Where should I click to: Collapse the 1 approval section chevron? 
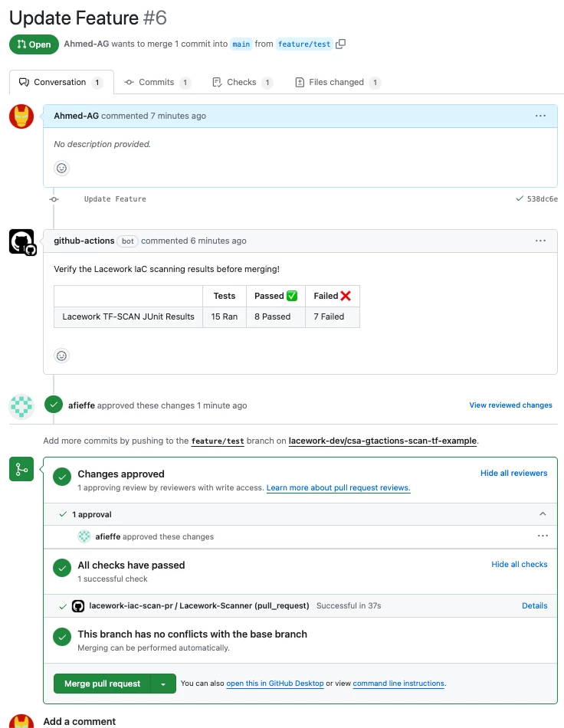coord(543,514)
